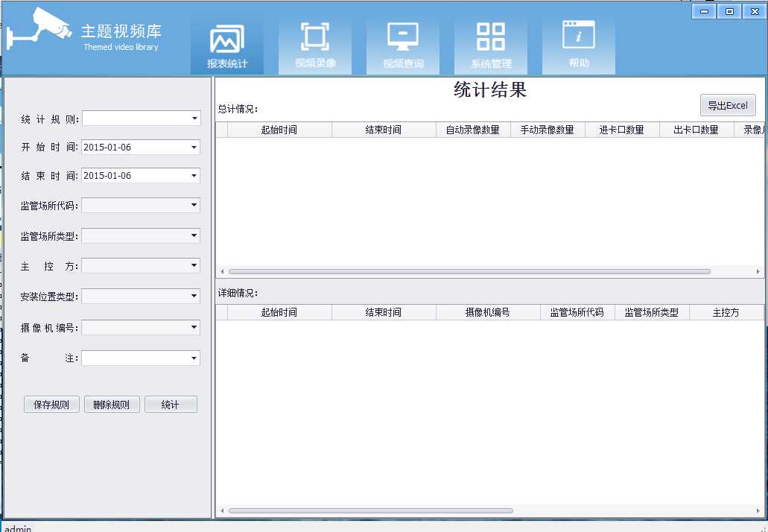Screen dimensions: 768x532
Task: Expand the 摄像机编号 dropdown
Action: (x=194, y=327)
